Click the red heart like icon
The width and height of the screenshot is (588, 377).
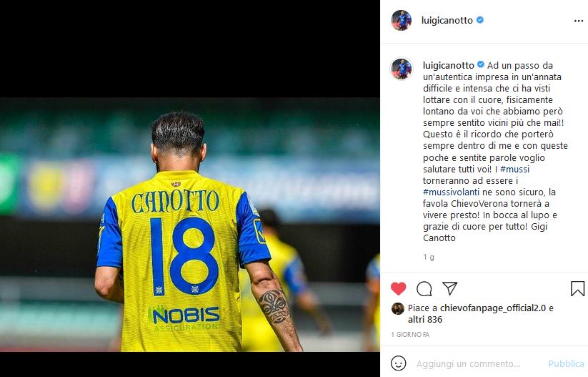(x=398, y=289)
